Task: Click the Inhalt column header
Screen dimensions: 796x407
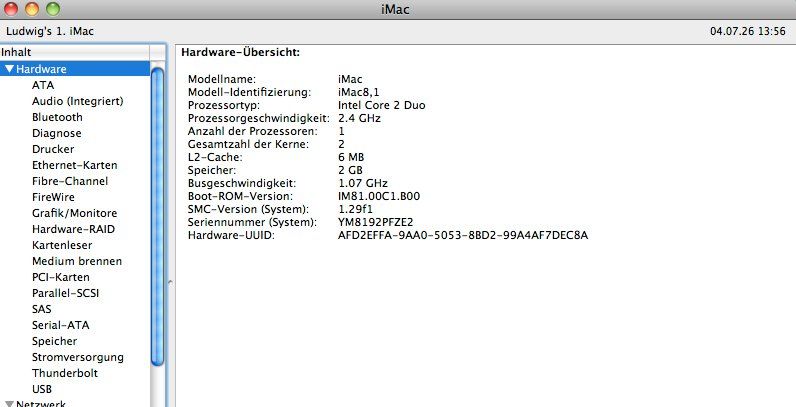Action: 75,52
